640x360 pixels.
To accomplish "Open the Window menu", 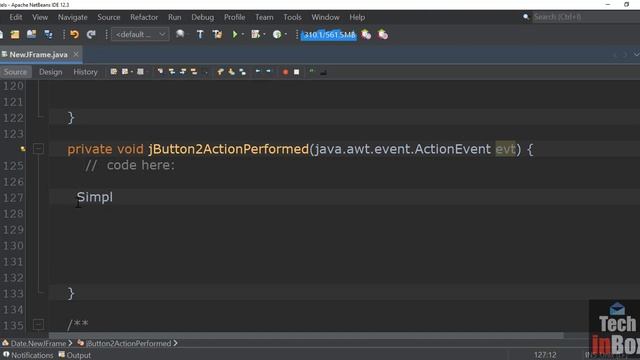I will point(325,17).
